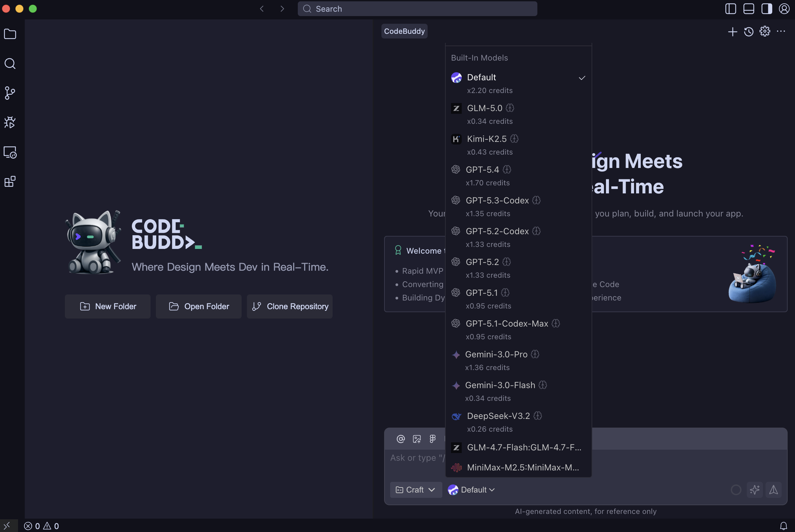
Task: Toggle the bottom panel layout
Action: pyautogui.click(x=748, y=9)
